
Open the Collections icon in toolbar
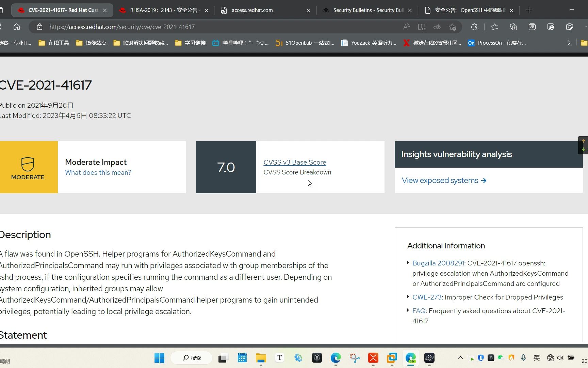click(x=513, y=27)
